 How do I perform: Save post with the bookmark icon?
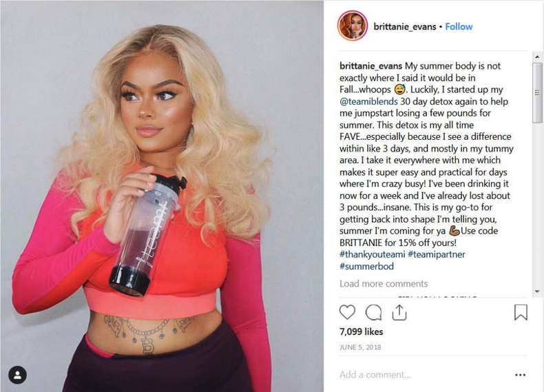[x=521, y=312]
